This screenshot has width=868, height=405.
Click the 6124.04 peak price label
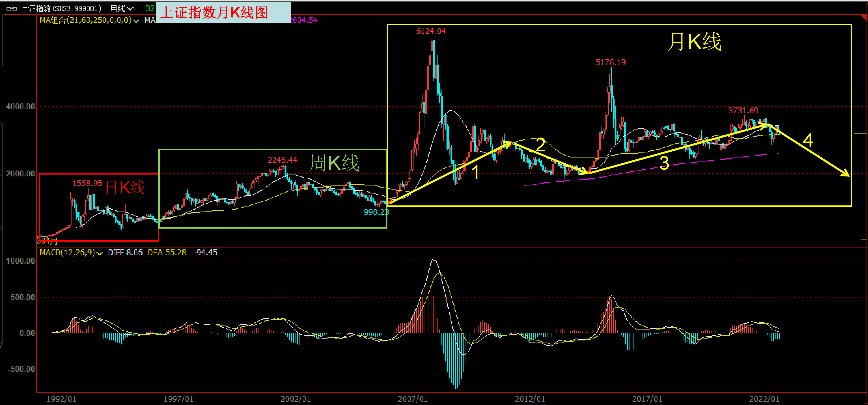click(x=431, y=31)
